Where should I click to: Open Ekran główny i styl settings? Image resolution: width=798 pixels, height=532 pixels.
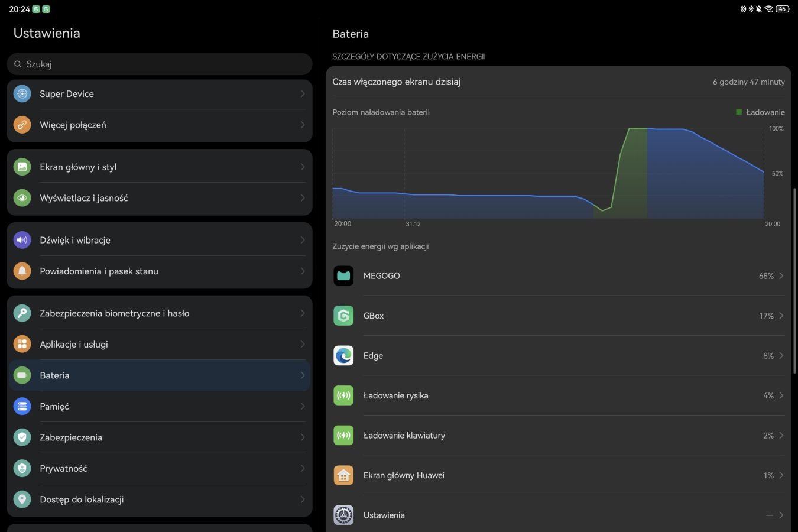pos(160,167)
